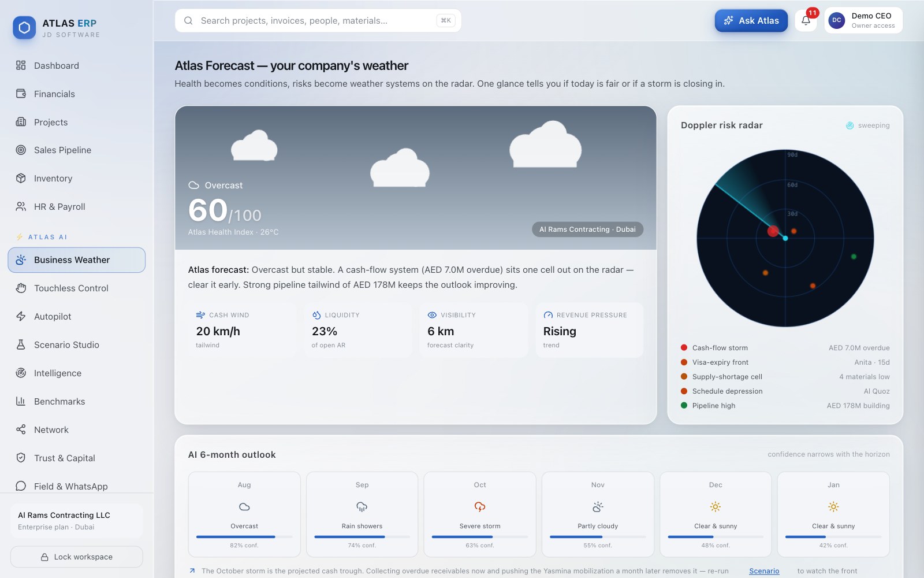Click Dec Clear & sunny confidence bar
The height and width of the screenshot is (578, 924).
pyautogui.click(x=716, y=537)
